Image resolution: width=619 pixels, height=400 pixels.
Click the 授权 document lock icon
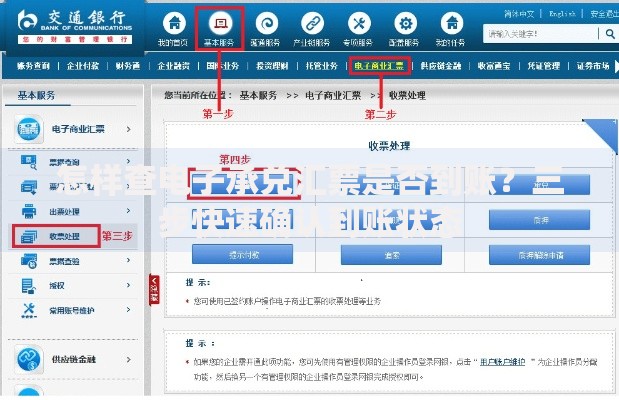click(x=29, y=285)
